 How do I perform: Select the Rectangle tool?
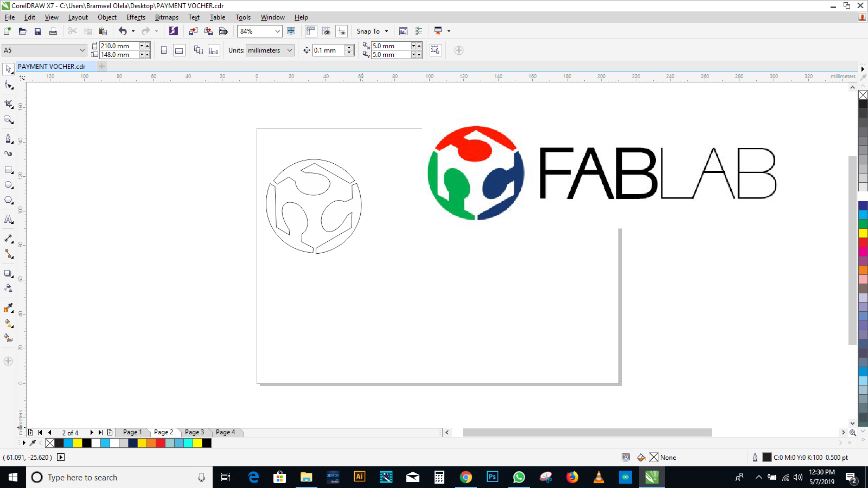click(x=8, y=170)
